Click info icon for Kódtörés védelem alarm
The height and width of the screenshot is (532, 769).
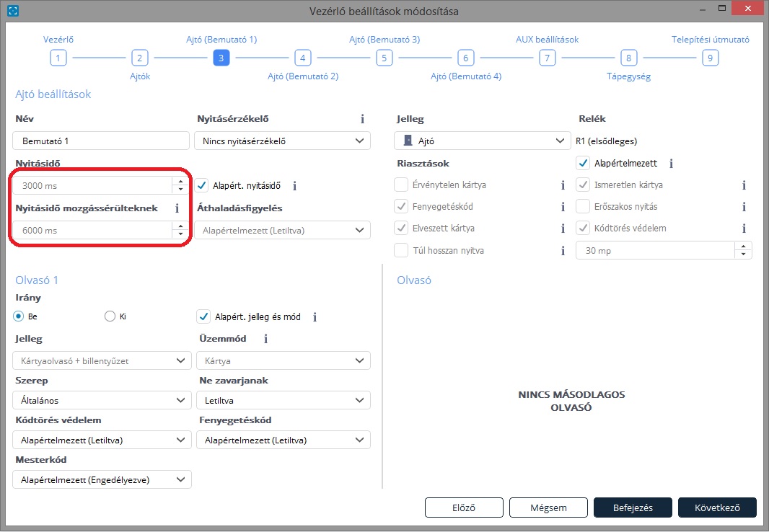click(744, 229)
